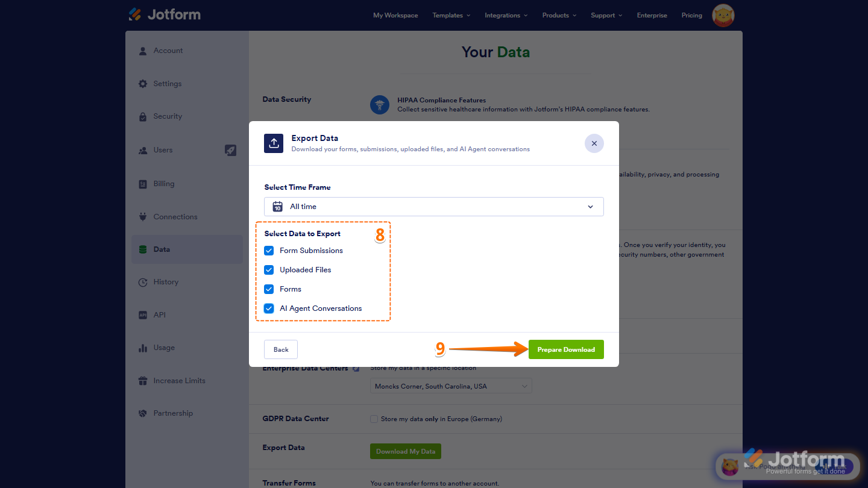Click the API icon in sidebar
868x488 pixels.
click(x=143, y=315)
